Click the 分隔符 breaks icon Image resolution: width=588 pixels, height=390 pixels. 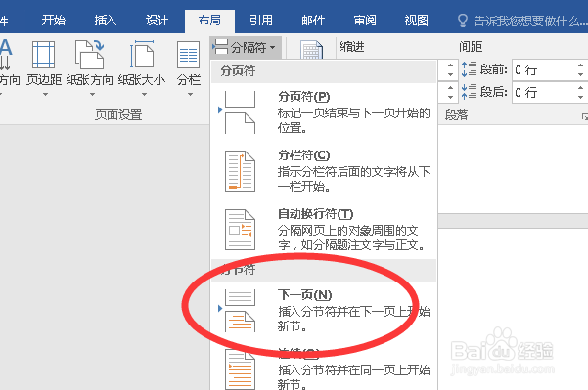click(x=220, y=47)
